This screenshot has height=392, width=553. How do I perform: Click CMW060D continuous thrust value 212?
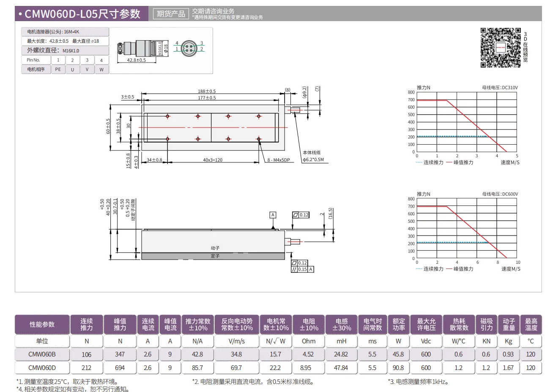pyautogui.click(x=87, y=367)
